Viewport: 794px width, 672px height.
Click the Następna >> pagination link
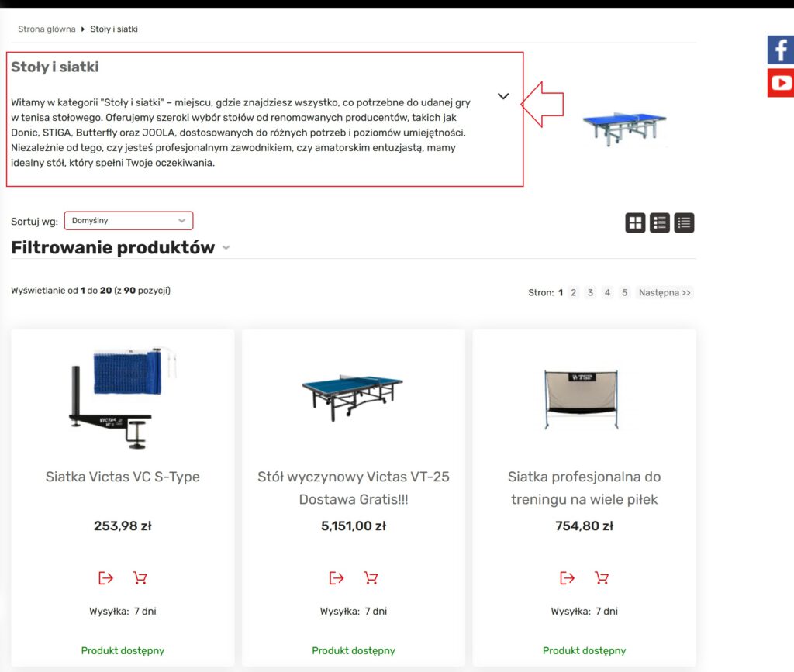tap(665, 292)
